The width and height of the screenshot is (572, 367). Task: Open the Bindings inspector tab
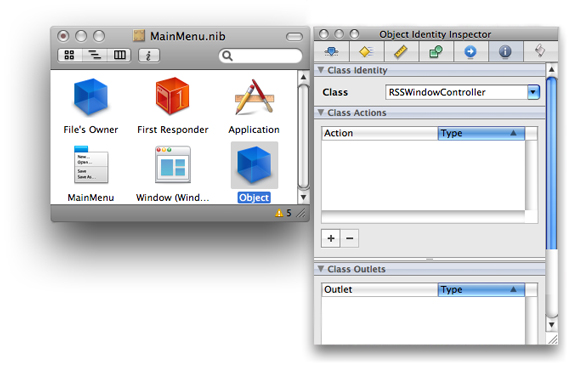coord(436,51)
